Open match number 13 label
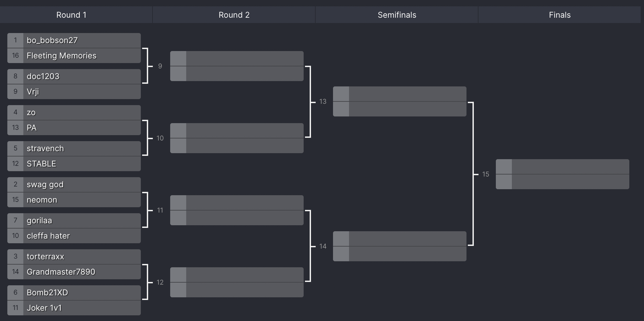The width and height of the screenshot is (644, 321). pos(323,101)
